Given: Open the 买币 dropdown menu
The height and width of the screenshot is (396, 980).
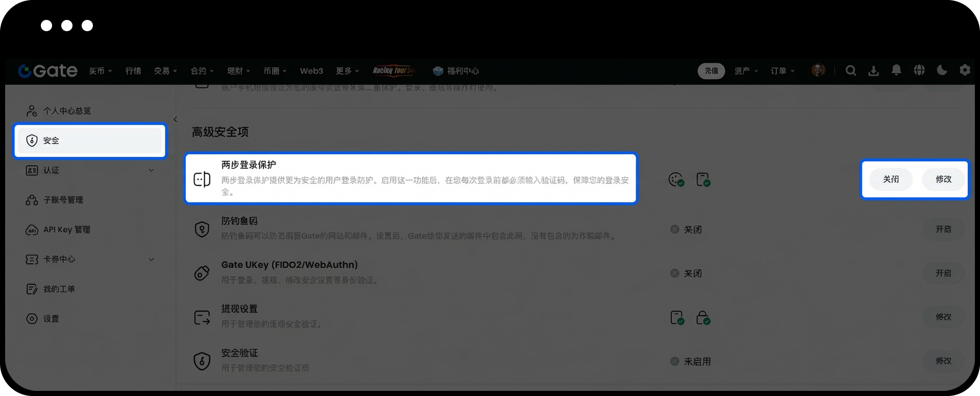Looking at the screenshot, I should point(100,71).
